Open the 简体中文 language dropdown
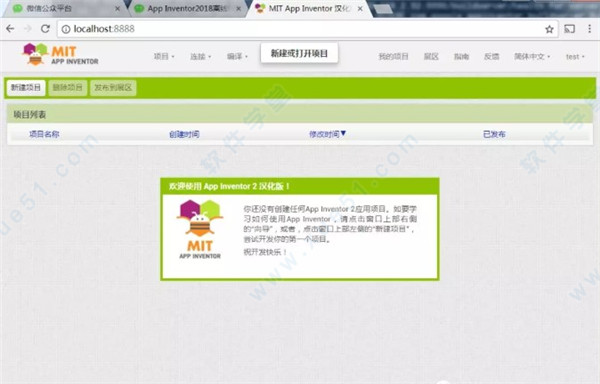The width and height of the screenshot is (600, 384). click(x=532, y=57)
